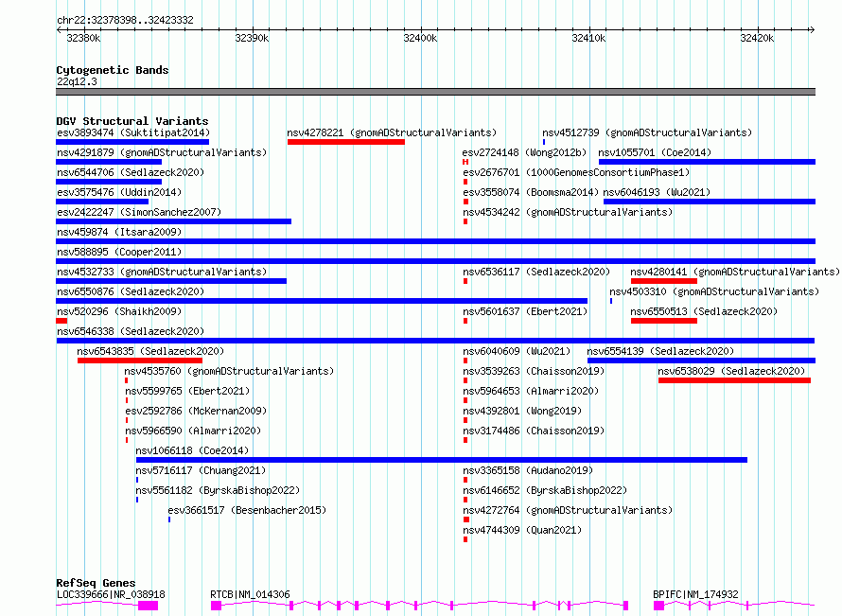Screen dimensions: 842x616
Task: Open nsv6046193 (Wu2021) variant label
Action: click(x=657, y=192)
